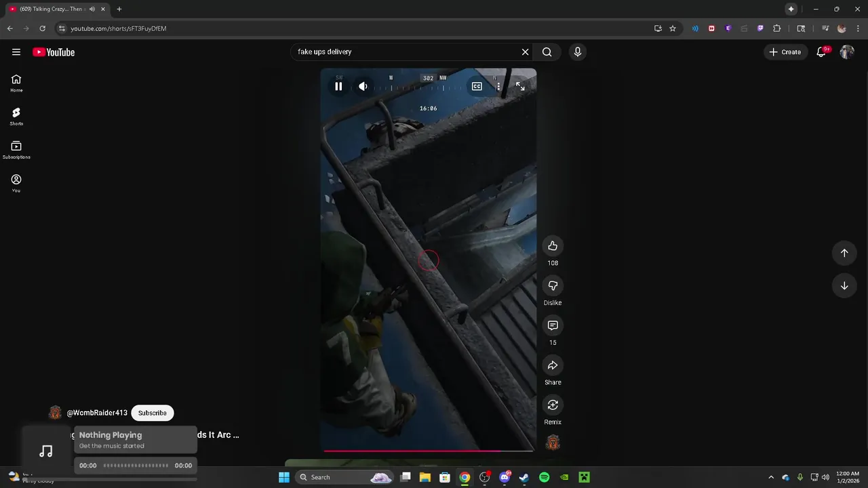The height and width of the screenshot is (488, 868).
Task: Start voice search with the microphone
Action: (577, 52)
